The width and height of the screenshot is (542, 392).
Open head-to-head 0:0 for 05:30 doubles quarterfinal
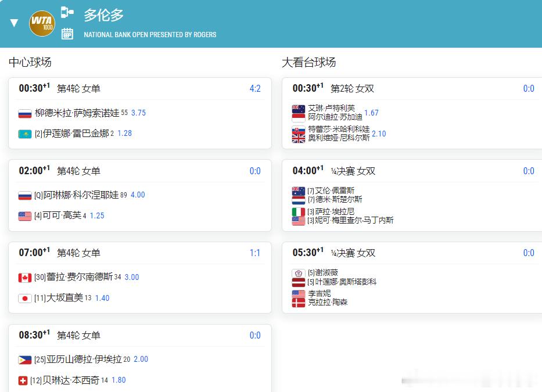point(529,253)
